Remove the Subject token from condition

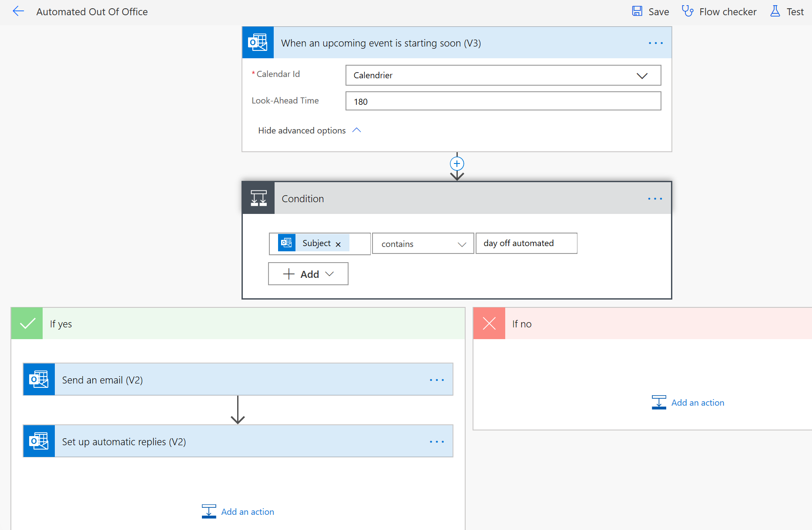click(338, 244)
